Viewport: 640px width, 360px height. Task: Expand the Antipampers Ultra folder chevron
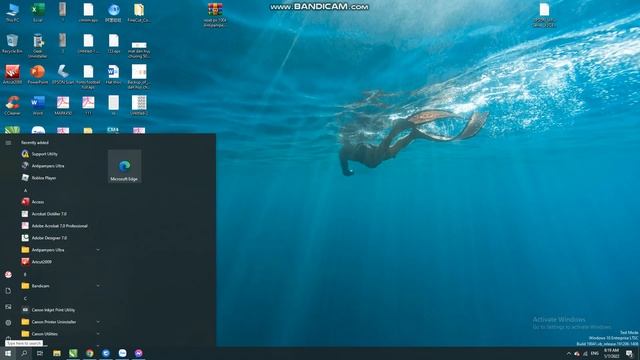(x=98, y=250)
